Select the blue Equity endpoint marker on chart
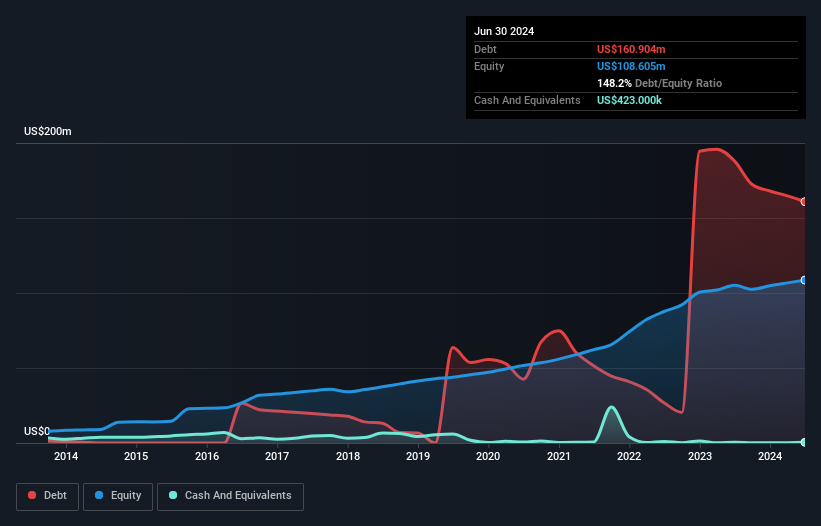The height and width of the screenshot is (526, 821). [x=804, y=281]
